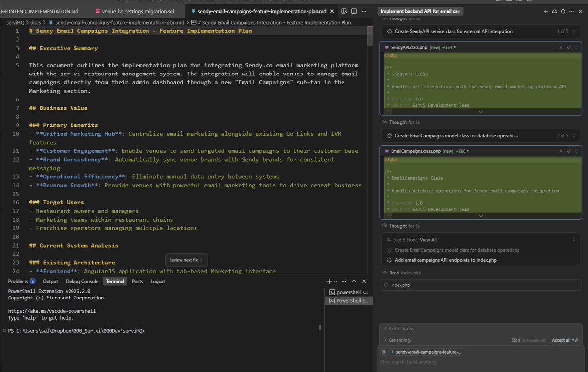Open the Problems panel tab
Viewport: 588px width, 372px height.
pos(22,281)
